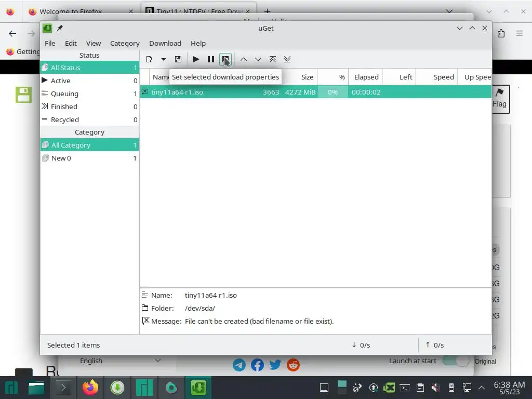The image size is (532, 399).
Task: Click the % column header
Action: pos(333,77)
